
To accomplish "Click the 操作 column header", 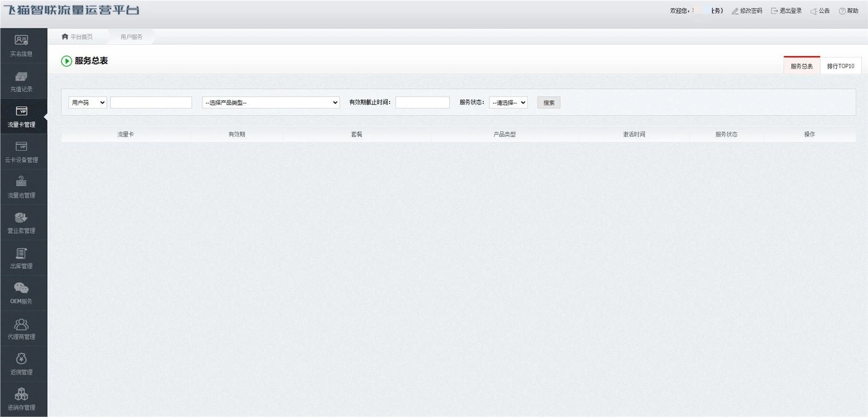I will [x=809, y=134].
